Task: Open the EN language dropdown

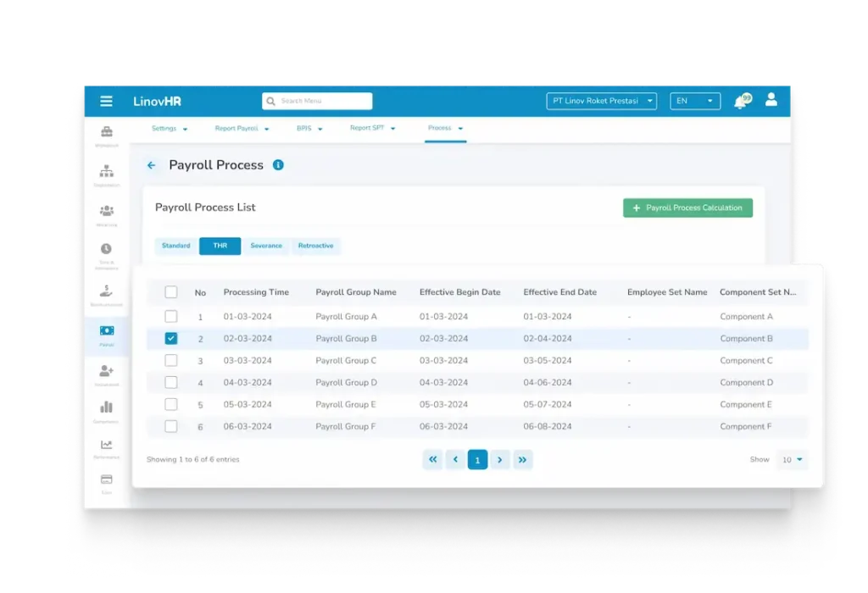Action: pyautogui.click(x=695, y=101)
